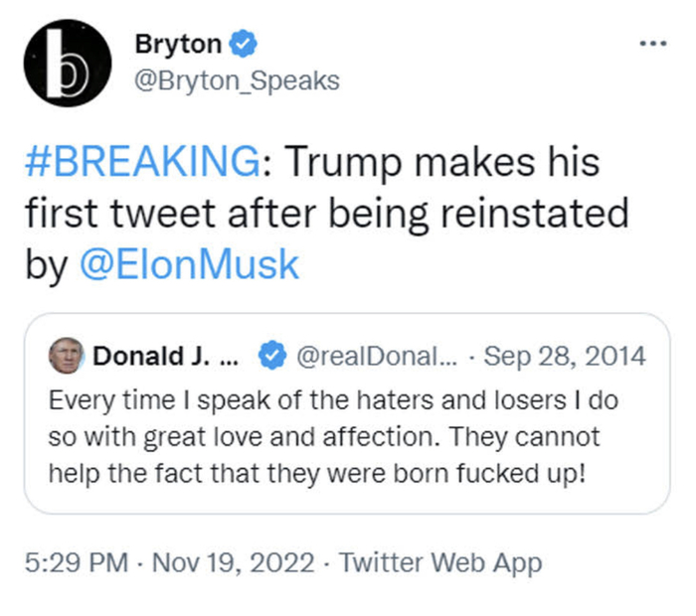The height and width of the screenshot is (616, 696).
Task: Click the "Donald J. ..." quoted author name
Action: click(x=165, y=355)
